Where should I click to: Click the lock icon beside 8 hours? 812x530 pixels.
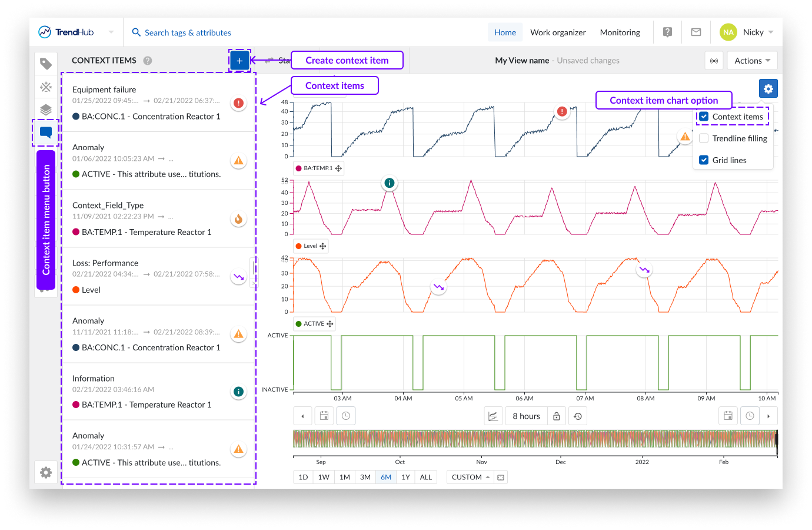tap(557, 416)
